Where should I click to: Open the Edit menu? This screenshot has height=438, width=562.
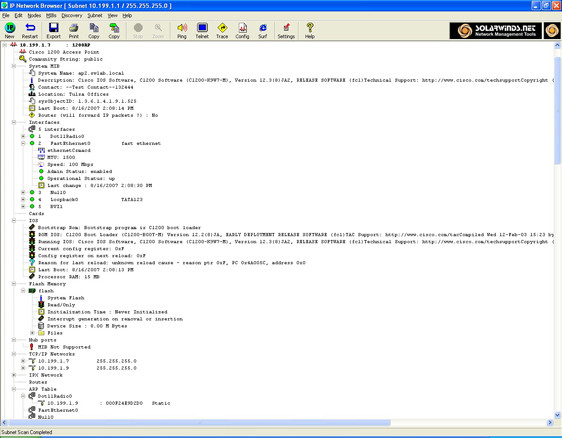pyautogui.click(x=18, y=15)
